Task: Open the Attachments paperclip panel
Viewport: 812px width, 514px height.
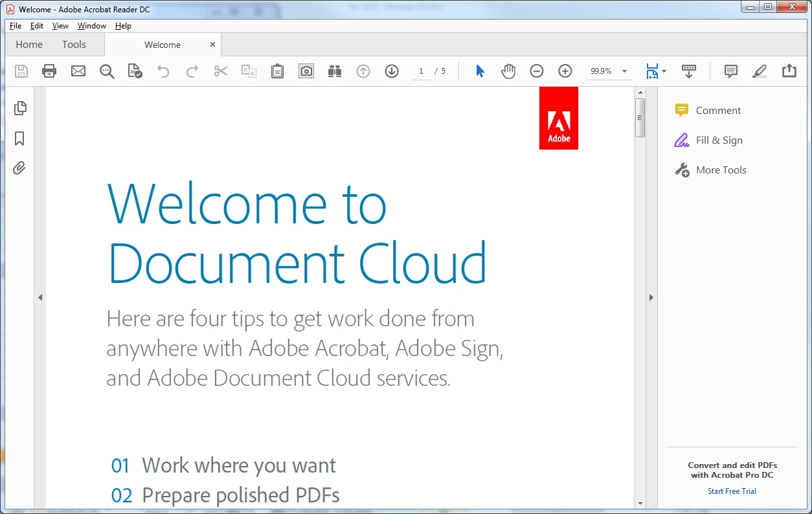Action: click(x=19, y=168)
